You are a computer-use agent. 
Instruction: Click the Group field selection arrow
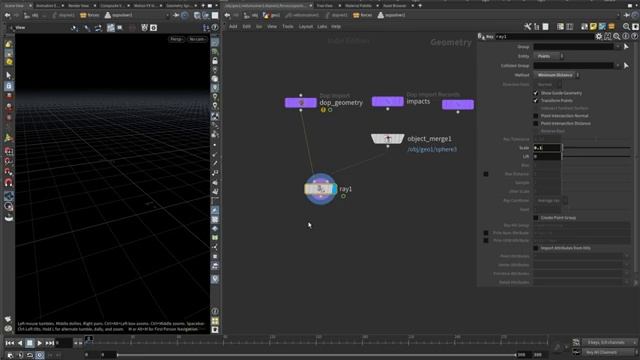tap(627, 47)
